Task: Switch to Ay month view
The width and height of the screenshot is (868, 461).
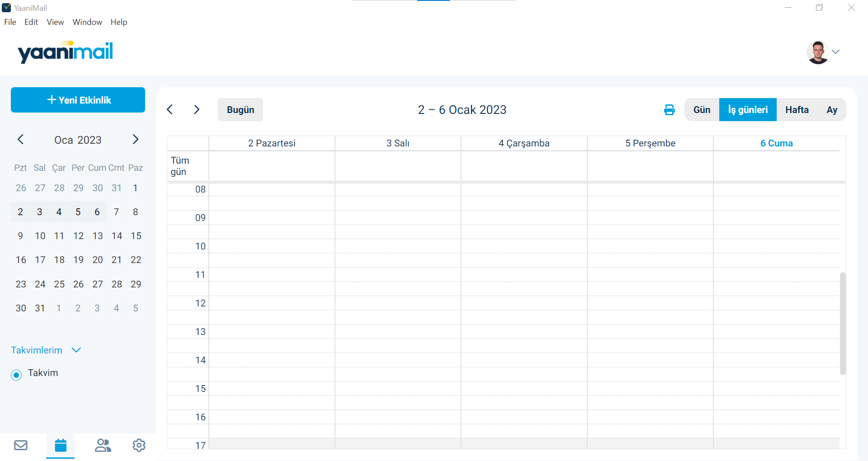Action: [832, 110]
